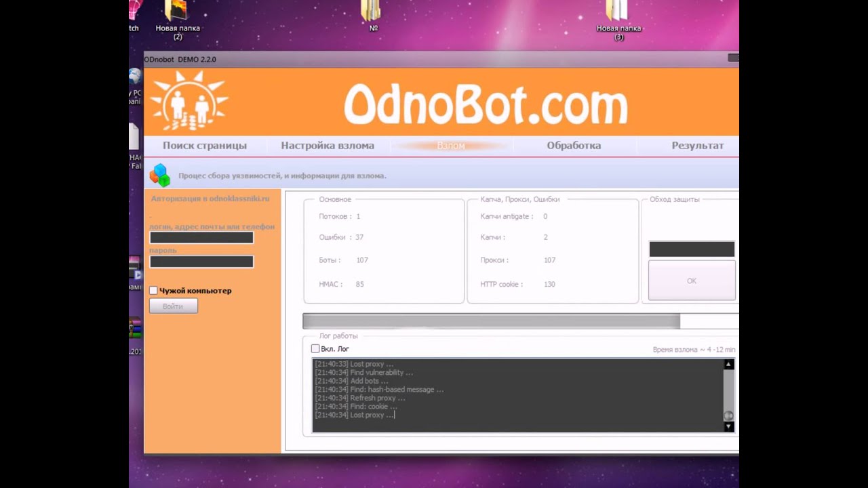This screenshot has width=868, height=488.
Task: Click the OK button under Обход защиты
Action: click(692, 281)
